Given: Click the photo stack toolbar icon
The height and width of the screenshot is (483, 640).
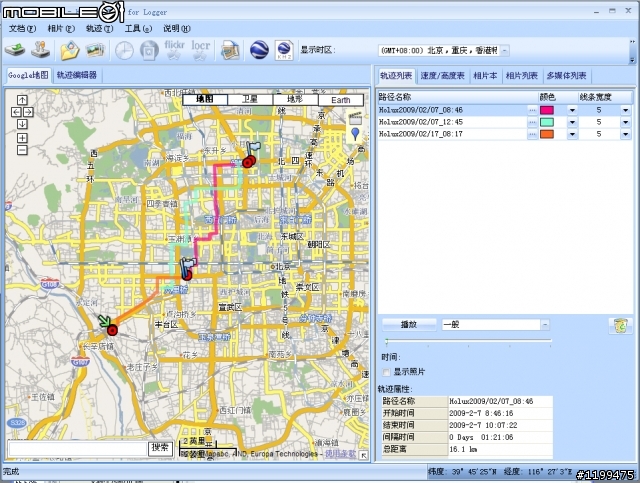Looking at the screenshot, I should pyautogui.click(x=96, y=51).
